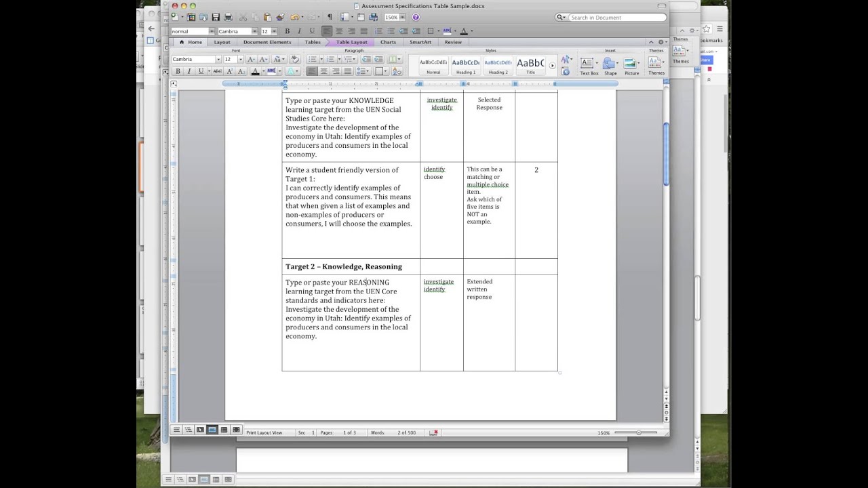The height and width of the screenshot is (488, 868).
Task: Open the ribbon font size 12 dropdown
Action: point(241,59)
